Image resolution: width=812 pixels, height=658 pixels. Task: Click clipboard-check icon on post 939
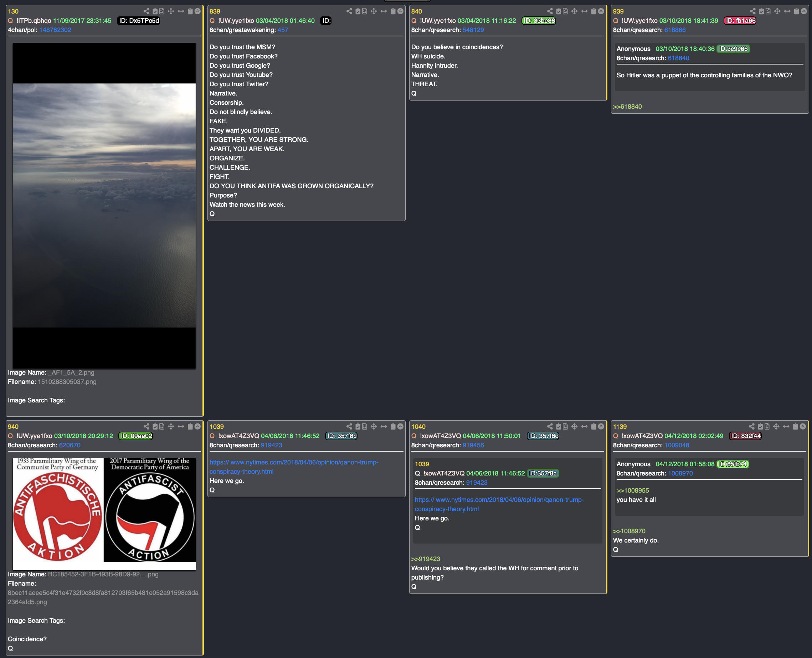coord(761,11)
